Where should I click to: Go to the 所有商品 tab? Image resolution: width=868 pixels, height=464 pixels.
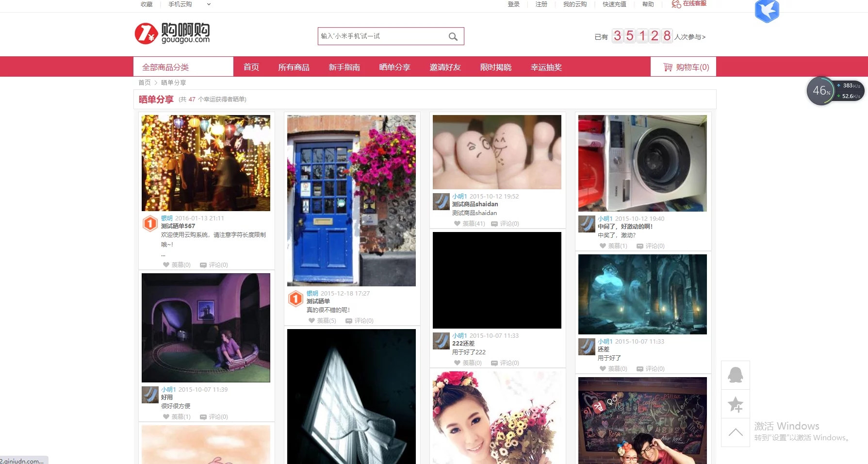coord(294,67)
